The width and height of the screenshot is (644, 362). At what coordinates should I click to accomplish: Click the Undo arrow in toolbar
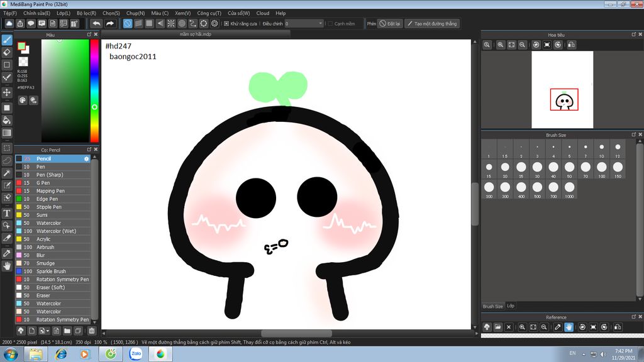(x=96, y=23)
